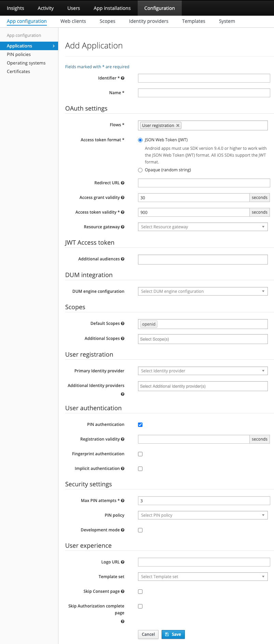Enable Fingerprint authentication
Viewport: 274px width, 644px height.
coord(140,454)
